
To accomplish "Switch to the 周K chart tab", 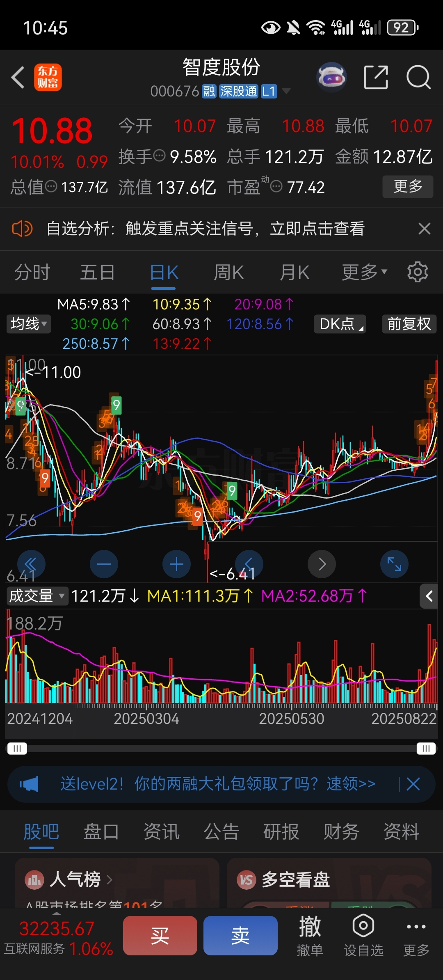I will click(x=229, y=272).
